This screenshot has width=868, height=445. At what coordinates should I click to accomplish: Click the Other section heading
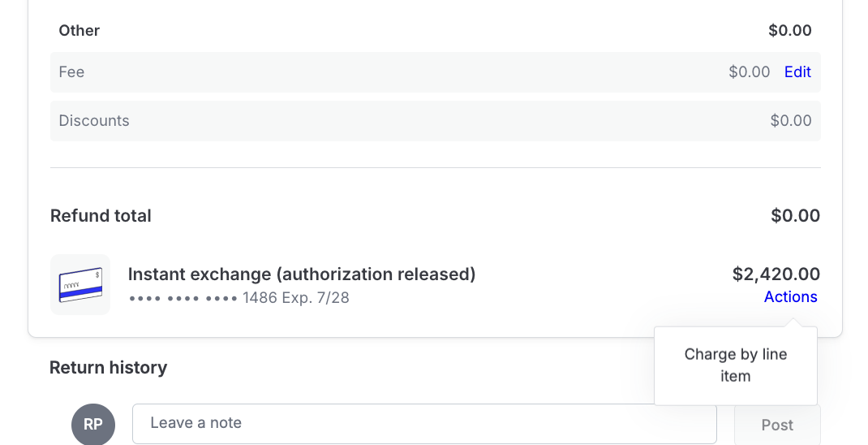79,31
